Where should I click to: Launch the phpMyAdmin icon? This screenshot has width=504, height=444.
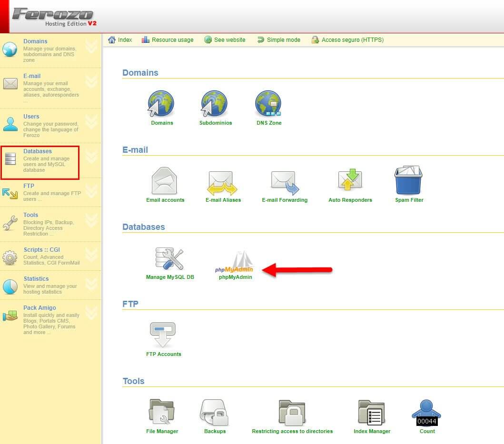pyautogui.click(x=234, y=262)
